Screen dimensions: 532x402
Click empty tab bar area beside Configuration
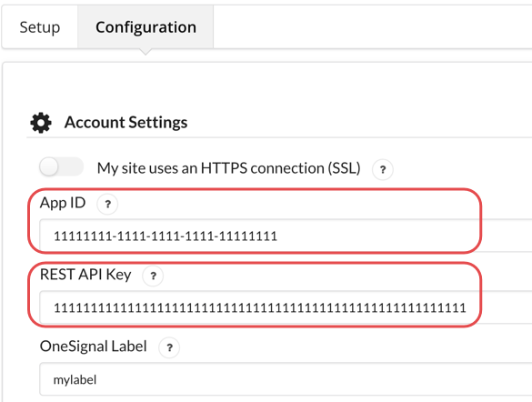tap(373, 27)
